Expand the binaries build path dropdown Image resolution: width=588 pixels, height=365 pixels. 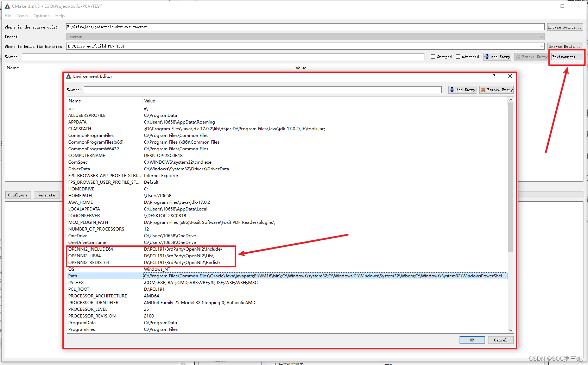pos(541,46)
